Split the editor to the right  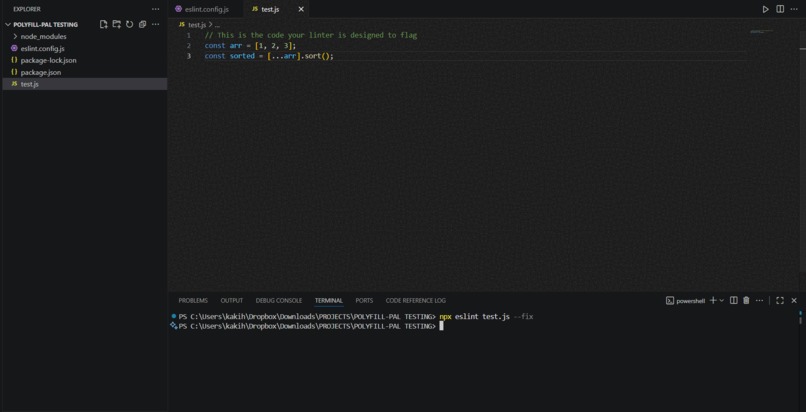[x=780, y=9]
